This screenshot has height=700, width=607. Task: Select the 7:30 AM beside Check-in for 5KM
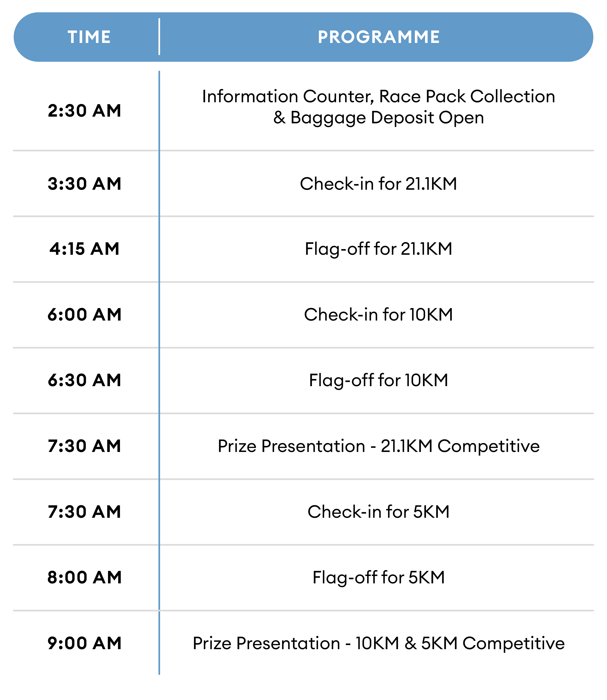coord(85,512)
